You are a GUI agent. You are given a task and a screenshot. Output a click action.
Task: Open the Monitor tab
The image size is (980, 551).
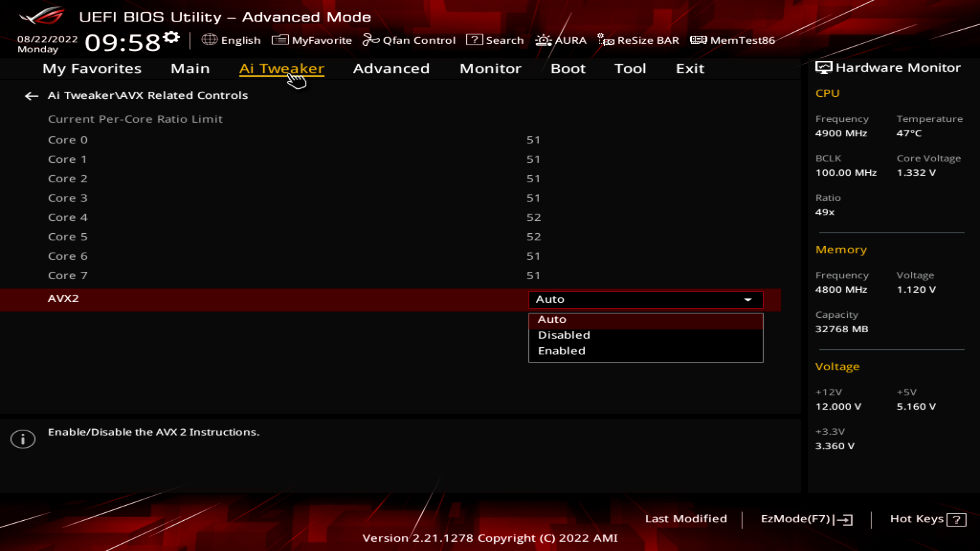490,68
